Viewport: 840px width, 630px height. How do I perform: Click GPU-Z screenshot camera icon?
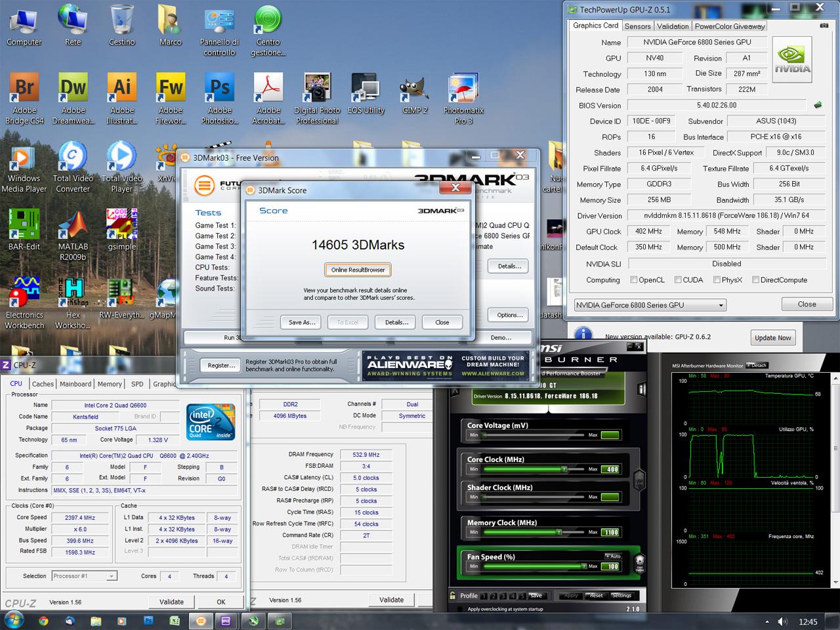(x=824, y=26)
